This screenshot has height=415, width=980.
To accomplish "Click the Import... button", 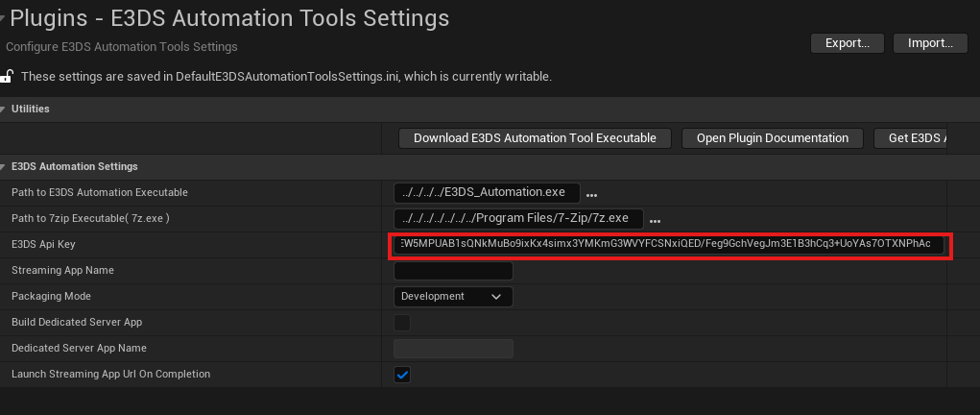I will pyautogui.click(x=929, y=43).
